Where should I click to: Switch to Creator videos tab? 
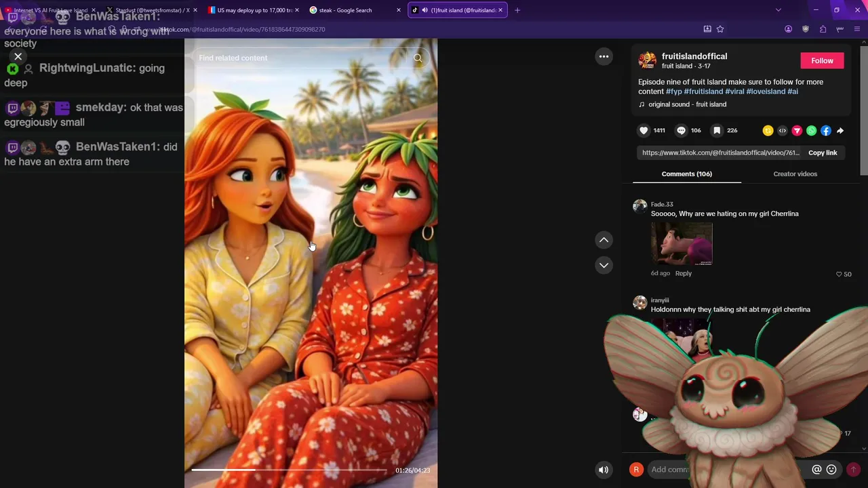point(795,174)
